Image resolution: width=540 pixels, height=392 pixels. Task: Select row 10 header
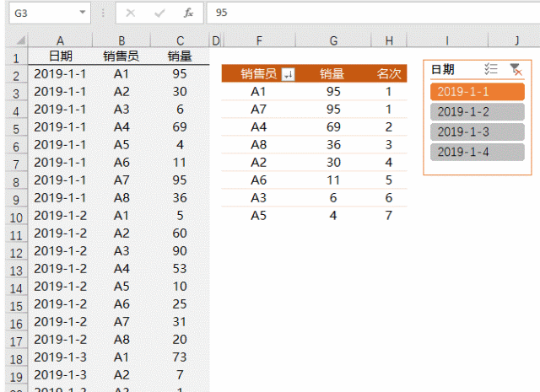click(16, 217)
